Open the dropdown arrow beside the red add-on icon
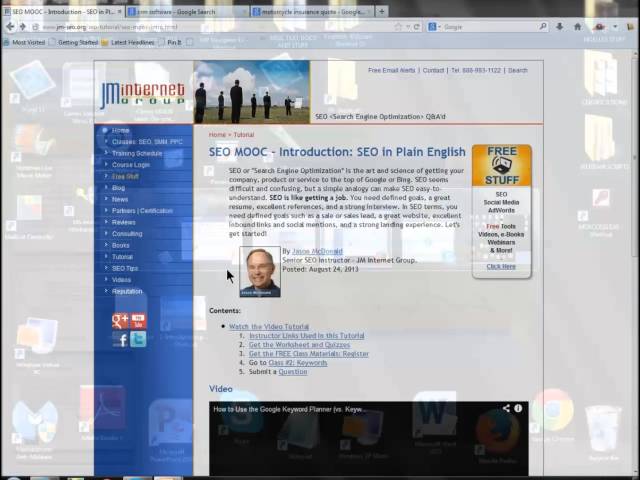The height and width of the screenshot is (480, 640). (615, 27)
